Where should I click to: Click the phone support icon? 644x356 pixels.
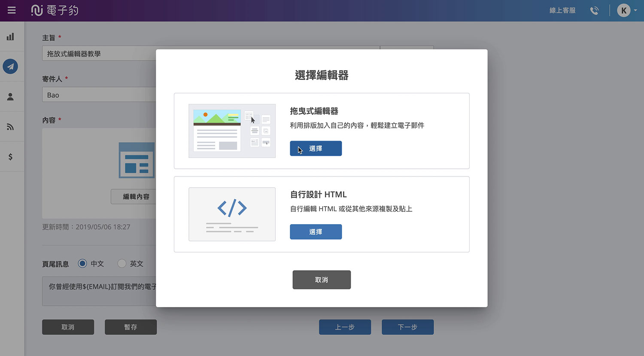point(594,11)
